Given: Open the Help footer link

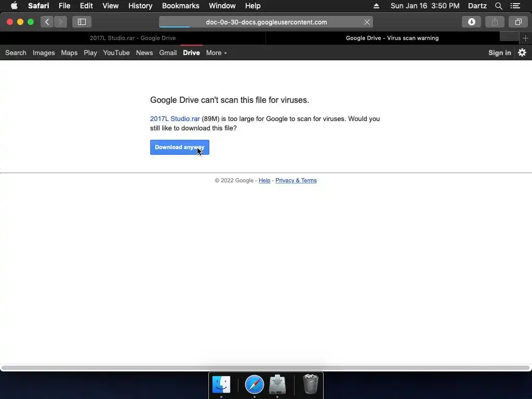Looking at the screenshot, I should pos(264,180).
